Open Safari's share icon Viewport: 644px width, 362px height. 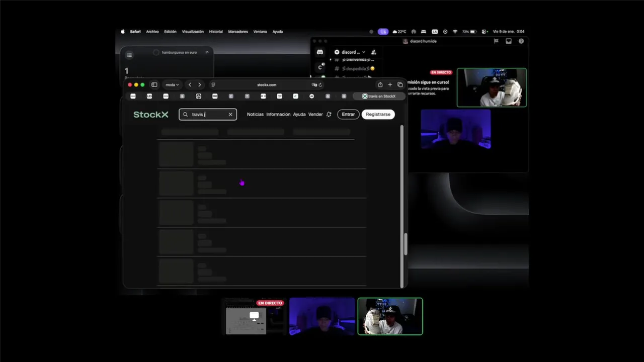click(x=380, y=85)
